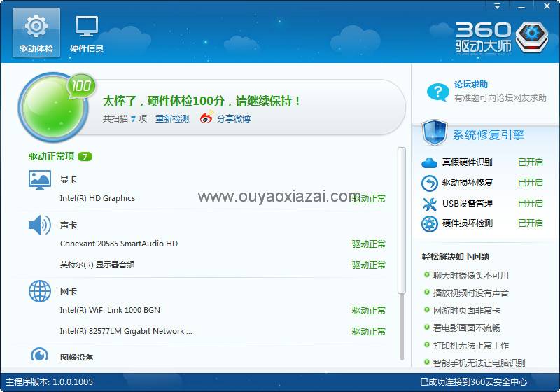Viewport: 560px width, 392px height.
Task: Click 驱动正常 status for 英特尔 显示器音频
Action: 369,265
